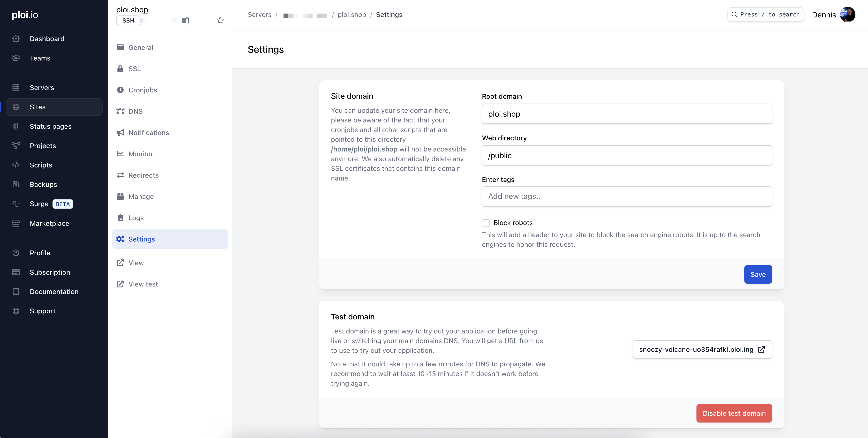Open test domain external link icon
The image size is (868, 438).
(762, 349)
